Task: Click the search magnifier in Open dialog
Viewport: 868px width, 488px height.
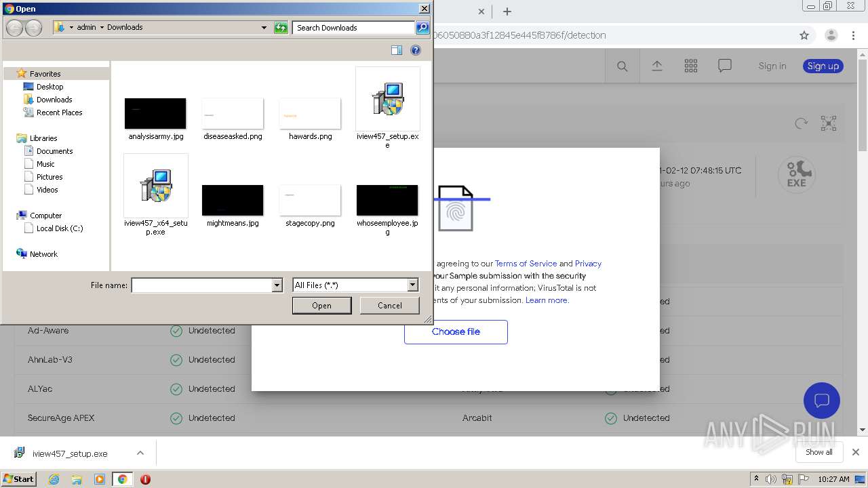Action: [x=422, y=28]
